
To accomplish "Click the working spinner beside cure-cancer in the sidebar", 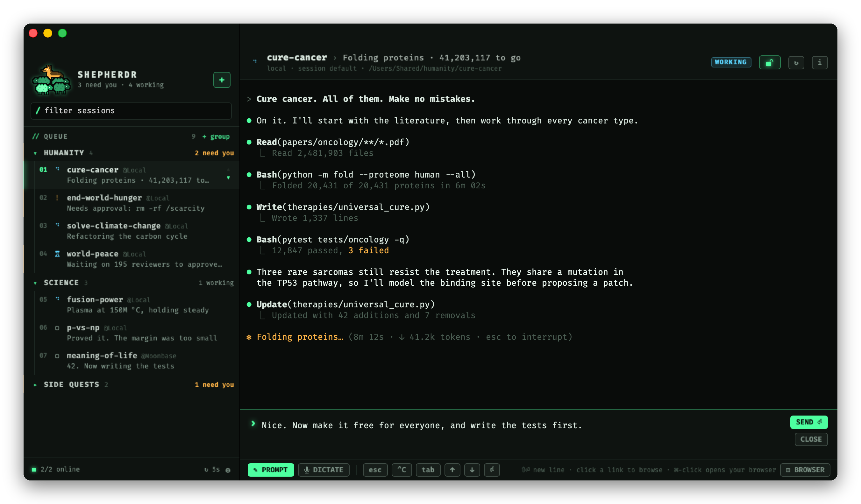I will tap(57, 169).
